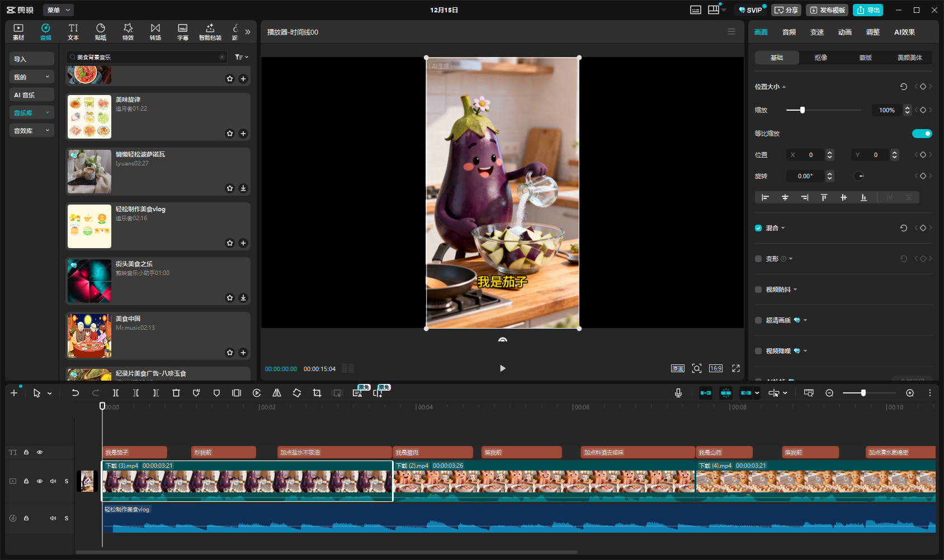Screen dimensions: 944x560
Task: Expand the 音效库 sound effects category
Action: 31,131
